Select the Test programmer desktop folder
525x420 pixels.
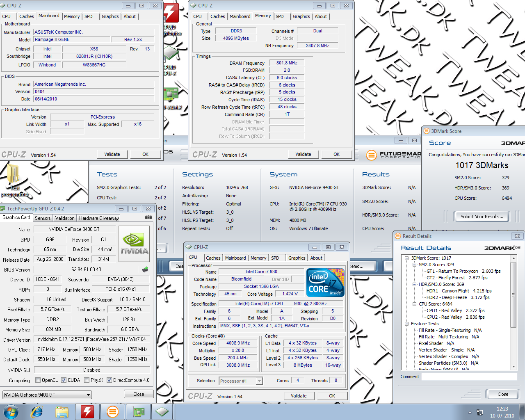click(14, 180)
